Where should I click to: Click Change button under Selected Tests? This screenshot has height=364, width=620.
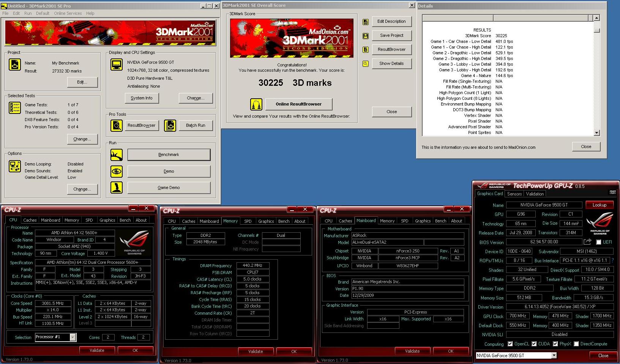click(82, 139)
